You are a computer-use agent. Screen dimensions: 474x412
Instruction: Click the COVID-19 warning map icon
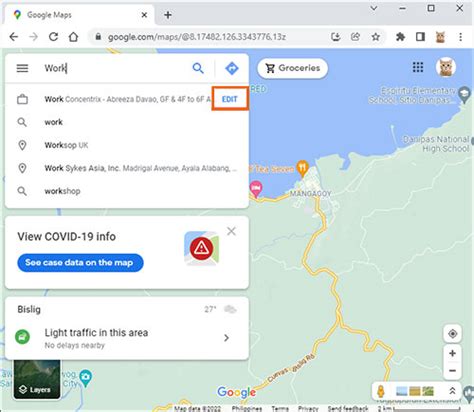[x=202, y=248]
